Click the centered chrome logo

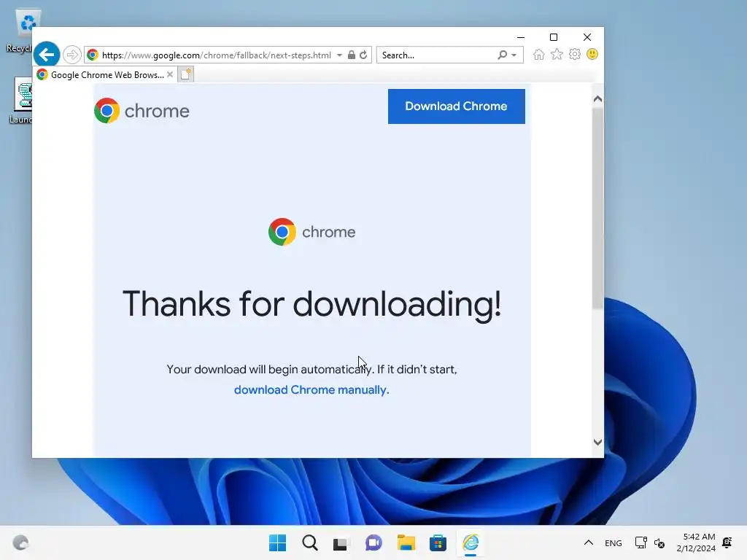click(311, 232)
